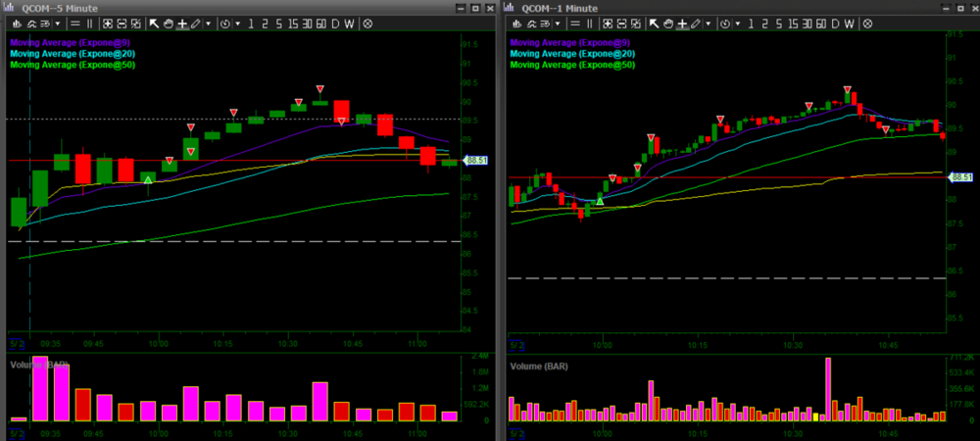Expand drawing tools dropdown in 1 Minute toolbar
The width and height of the screenshot is (980, 441).
710,23
